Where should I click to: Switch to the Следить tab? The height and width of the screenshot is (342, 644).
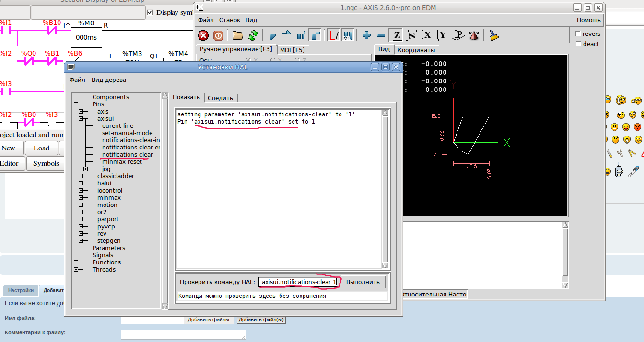tap(220, 98)
